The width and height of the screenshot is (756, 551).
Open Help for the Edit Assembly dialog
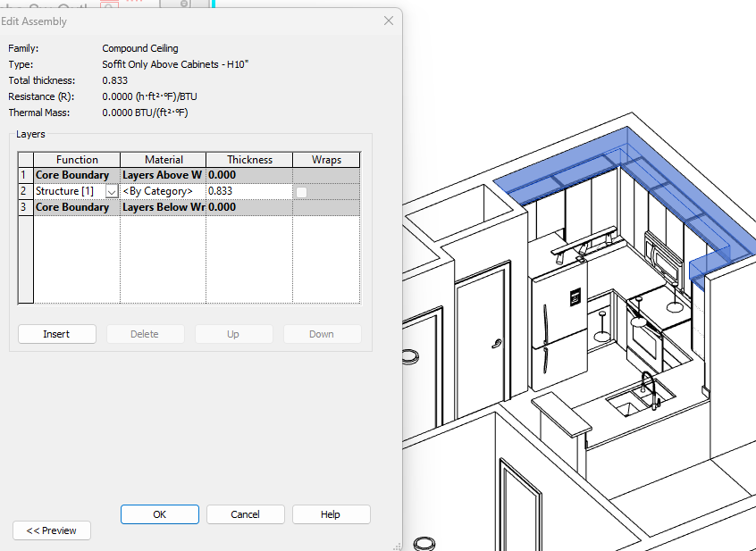click(331, 513)
